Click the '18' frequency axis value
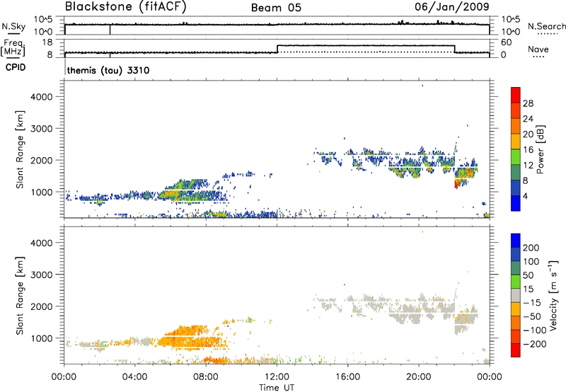The image size is (566, 392). pyautogui.click(x=47, y=42)
